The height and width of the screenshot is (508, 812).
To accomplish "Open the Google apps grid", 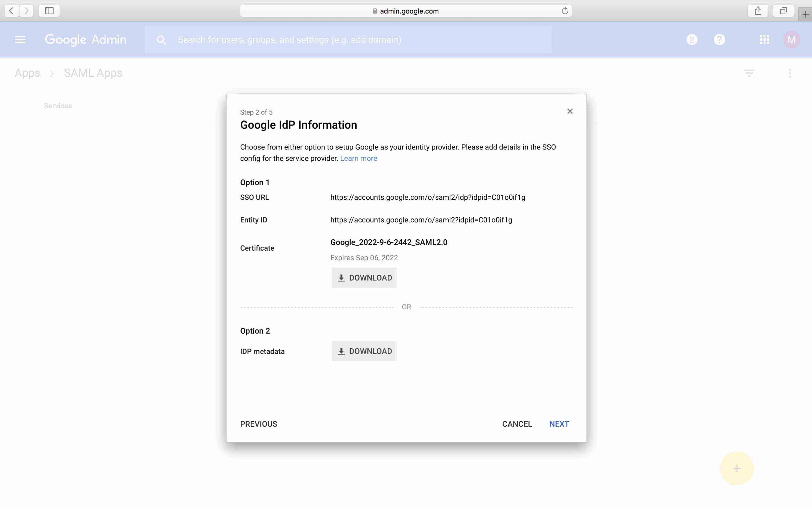I will click(x=765, y=40).
